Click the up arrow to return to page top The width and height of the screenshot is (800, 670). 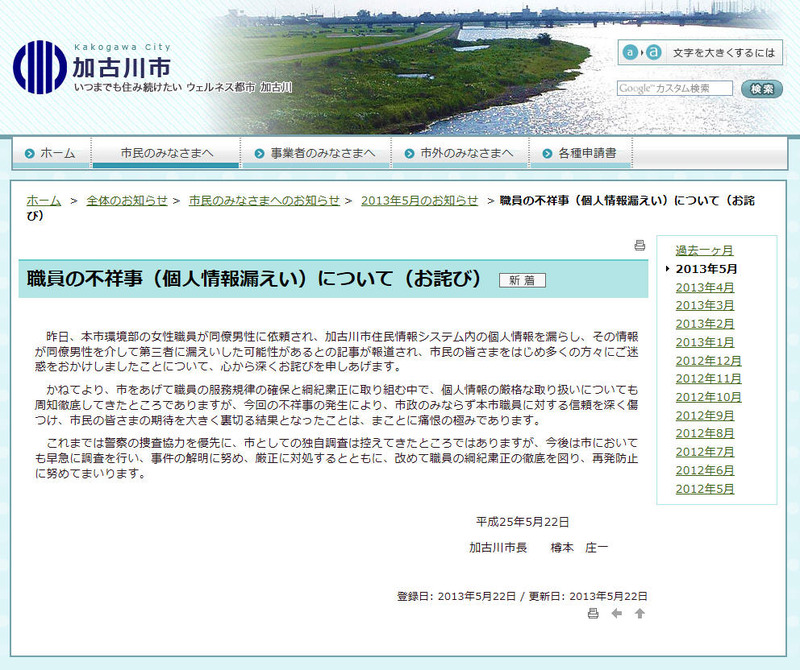(640, 613)
